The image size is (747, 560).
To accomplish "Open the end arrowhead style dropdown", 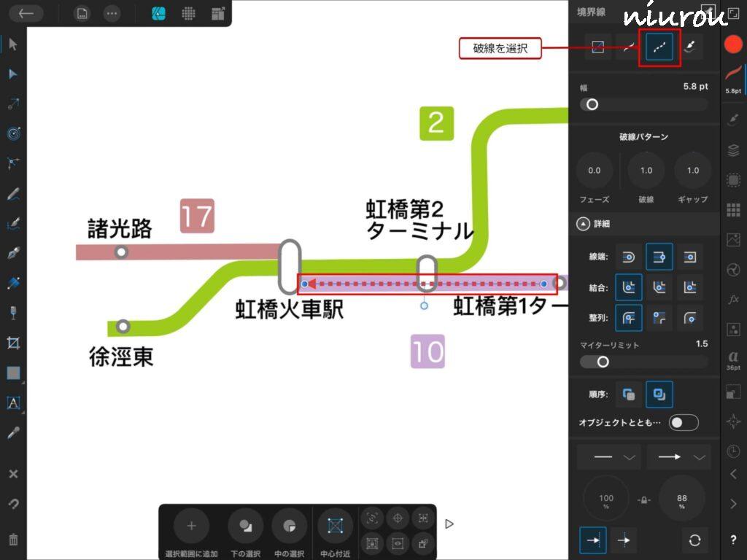I will [678, 457].
